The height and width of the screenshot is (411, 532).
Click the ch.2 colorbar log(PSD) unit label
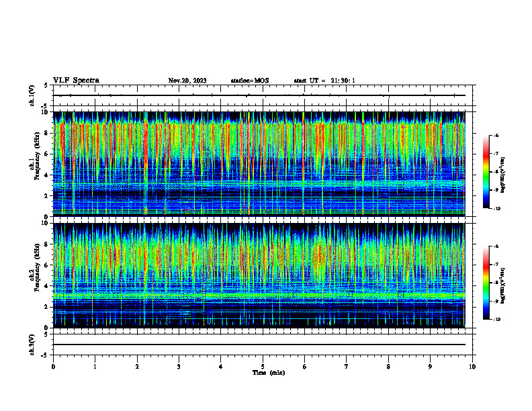tap(503, 285)
